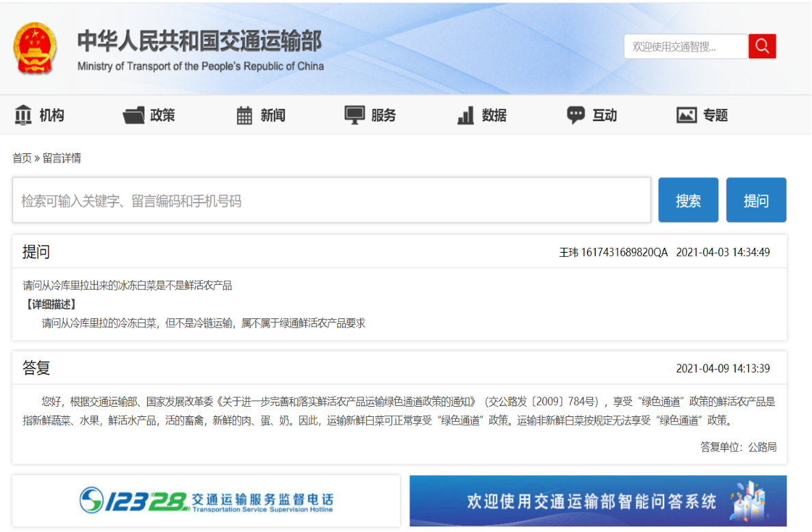This screenshot has width=812, height=532.
Task: Open the 12328 supervision hotline banner
Action: pyautogui.click(x=206, y=501)
